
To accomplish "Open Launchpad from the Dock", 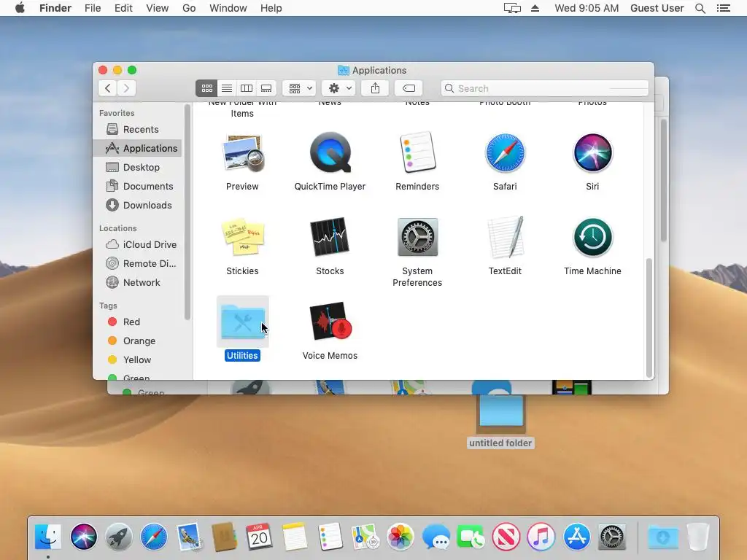I will [119, 537].
